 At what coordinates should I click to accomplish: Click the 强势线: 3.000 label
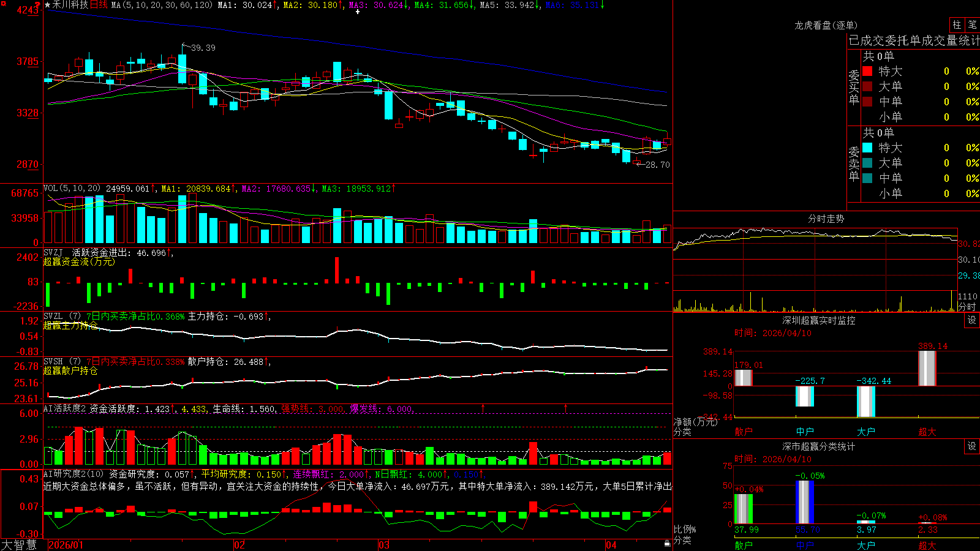pyautogui.click(x=312, y=409)
